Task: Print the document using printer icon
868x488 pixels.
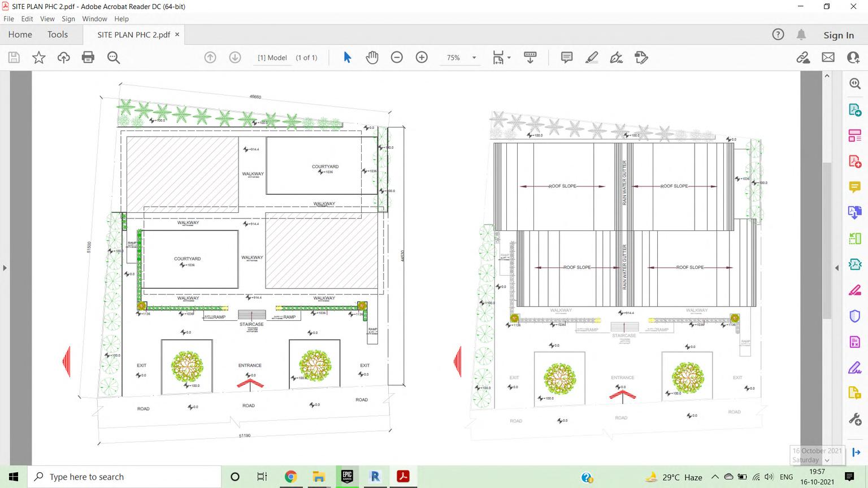Action: (x=88, y=58)
